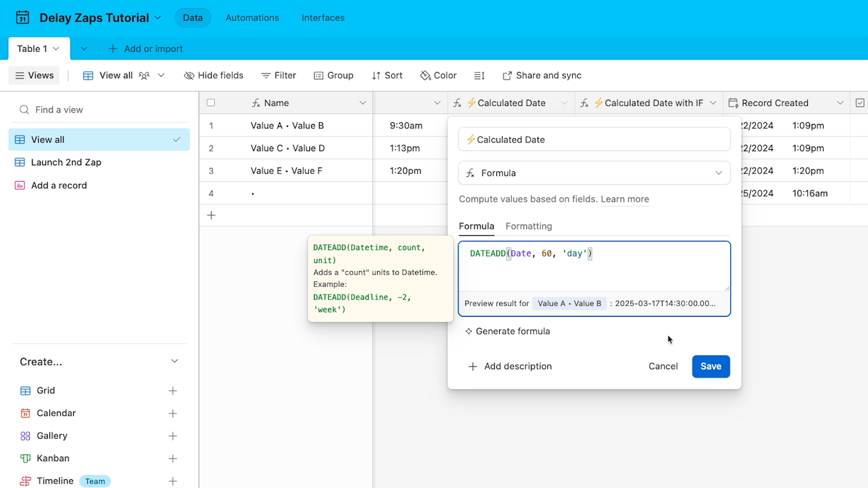
Task: Open Hide fields menu
Action: (x=214, y=75)
